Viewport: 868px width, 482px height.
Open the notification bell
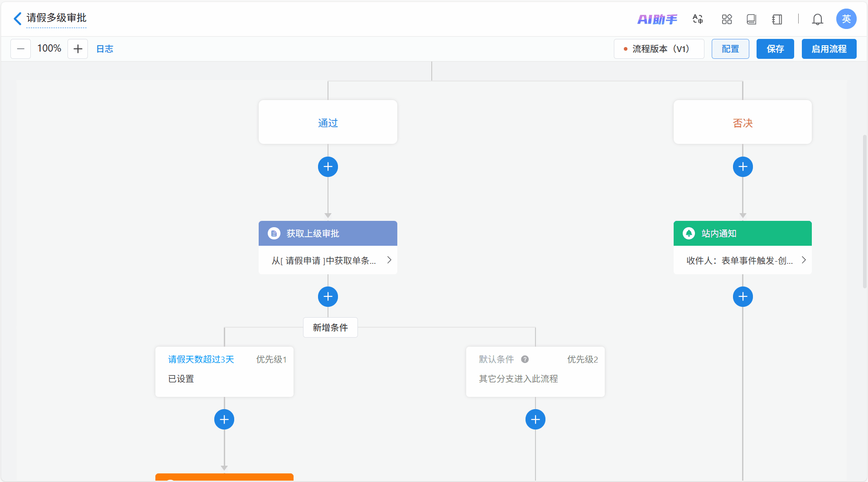817,19
